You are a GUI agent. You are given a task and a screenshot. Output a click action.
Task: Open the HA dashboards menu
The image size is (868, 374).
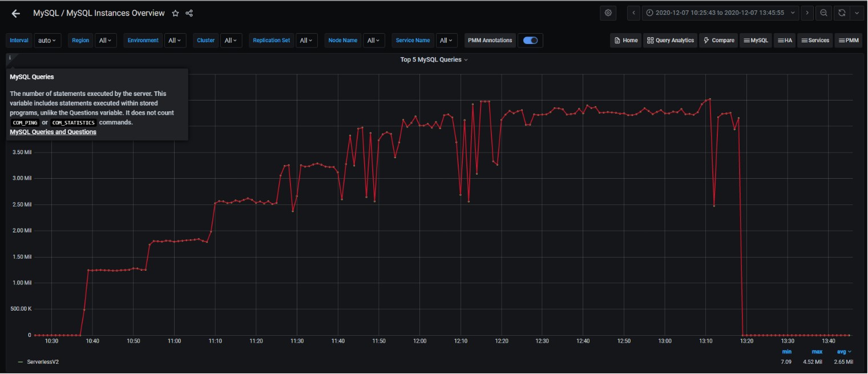click(785, 41)
